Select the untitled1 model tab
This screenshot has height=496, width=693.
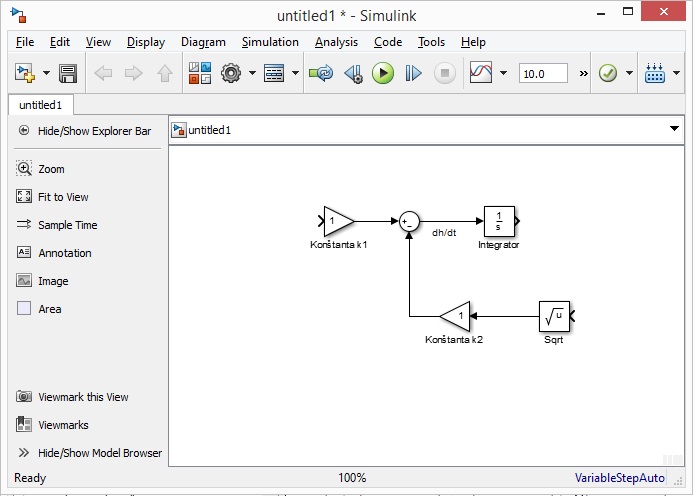point(41,105)
